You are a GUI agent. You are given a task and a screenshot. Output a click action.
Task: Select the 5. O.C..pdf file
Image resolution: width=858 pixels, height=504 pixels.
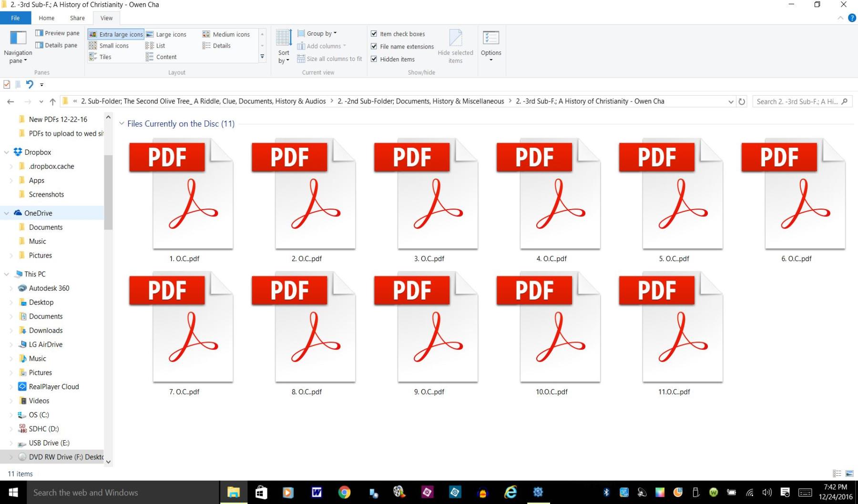click(674, 200)
